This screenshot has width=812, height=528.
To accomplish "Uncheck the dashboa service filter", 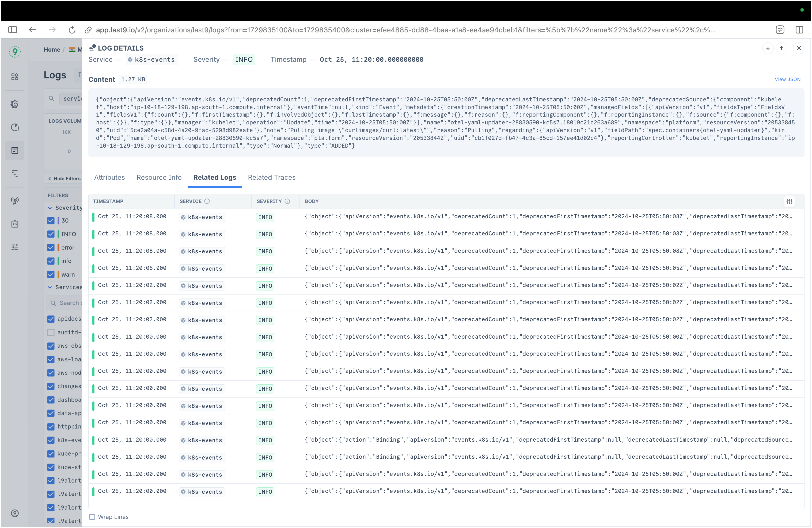I will click(51, 400).
